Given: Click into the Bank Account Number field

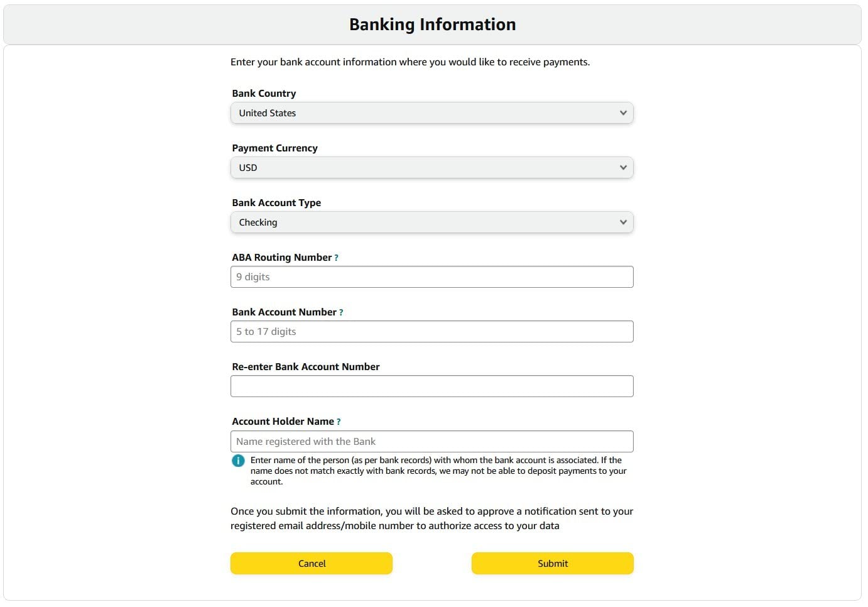Looking at the screenshot, I should tap(431, 332).
